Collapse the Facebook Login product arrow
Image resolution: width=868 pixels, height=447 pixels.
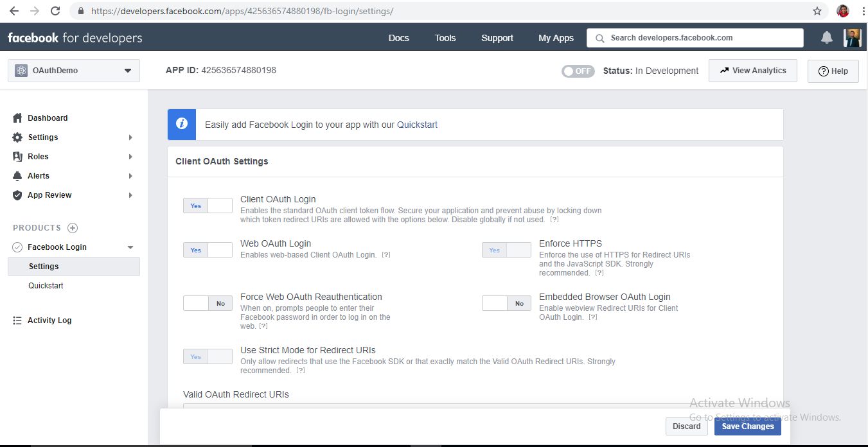point(130,247)
